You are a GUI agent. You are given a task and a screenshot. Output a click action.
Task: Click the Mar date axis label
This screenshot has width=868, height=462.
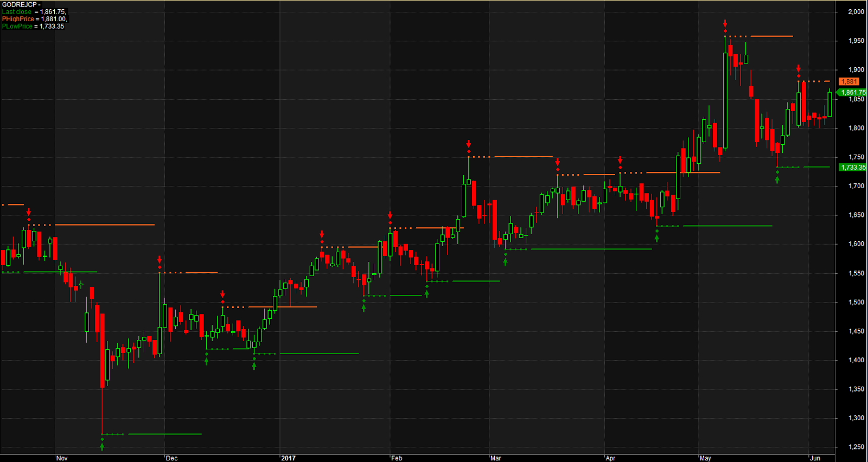496,458
